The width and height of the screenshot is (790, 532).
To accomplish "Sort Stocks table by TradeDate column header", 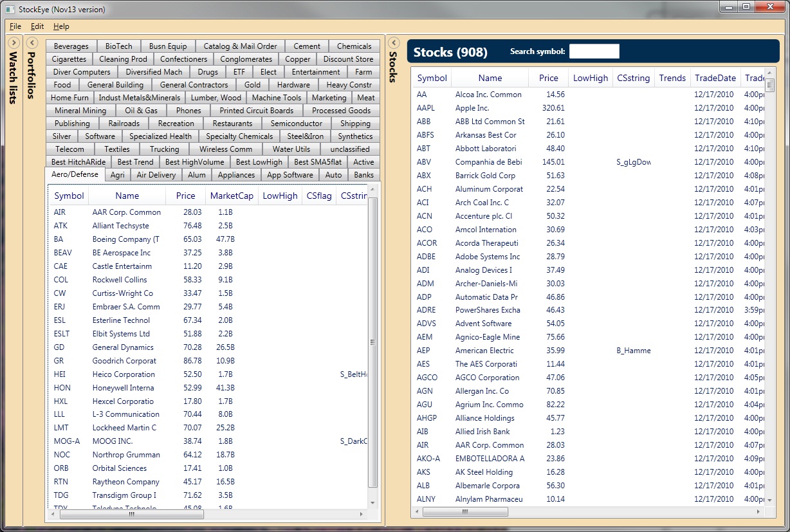I will (x=715, y=78).
